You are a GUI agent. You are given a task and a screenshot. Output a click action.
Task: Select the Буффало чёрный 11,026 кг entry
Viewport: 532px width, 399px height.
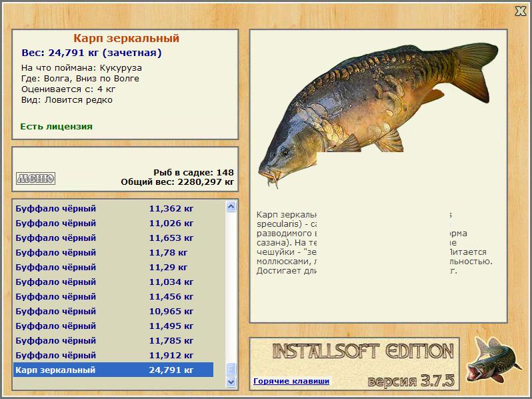click(x=113, y=223)
